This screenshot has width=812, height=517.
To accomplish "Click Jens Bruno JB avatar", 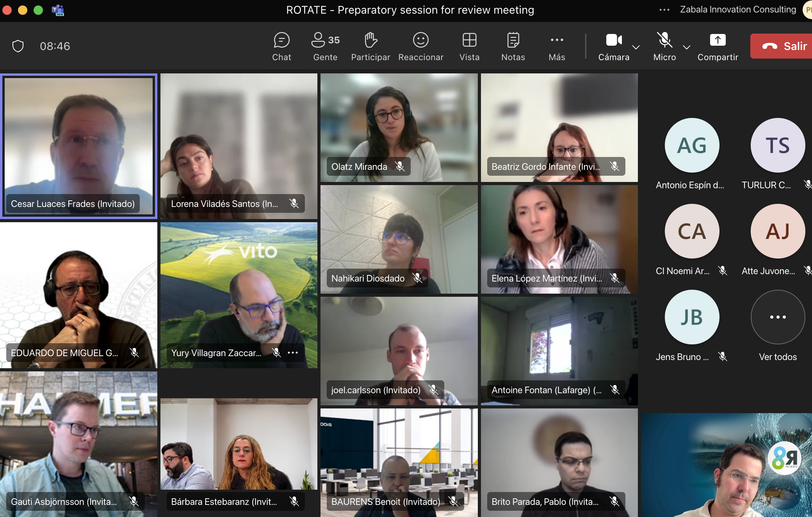I will tap(692, 317).
